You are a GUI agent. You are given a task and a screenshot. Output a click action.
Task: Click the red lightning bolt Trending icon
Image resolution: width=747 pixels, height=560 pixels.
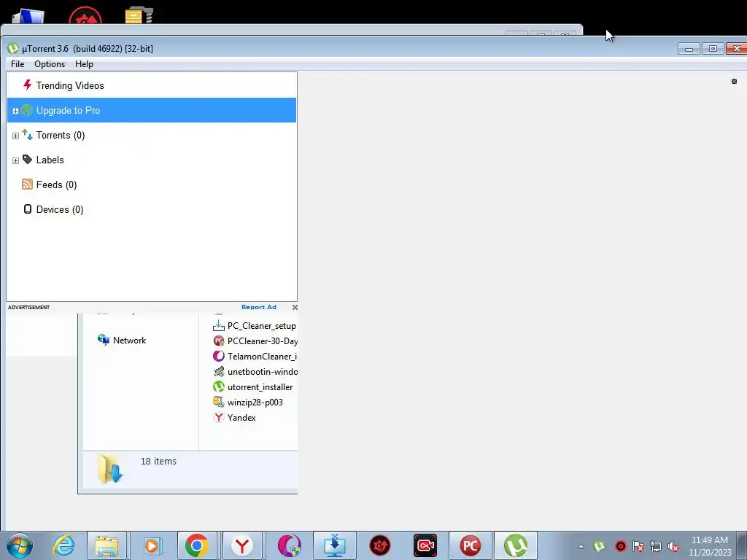click(x=27, y=85)
